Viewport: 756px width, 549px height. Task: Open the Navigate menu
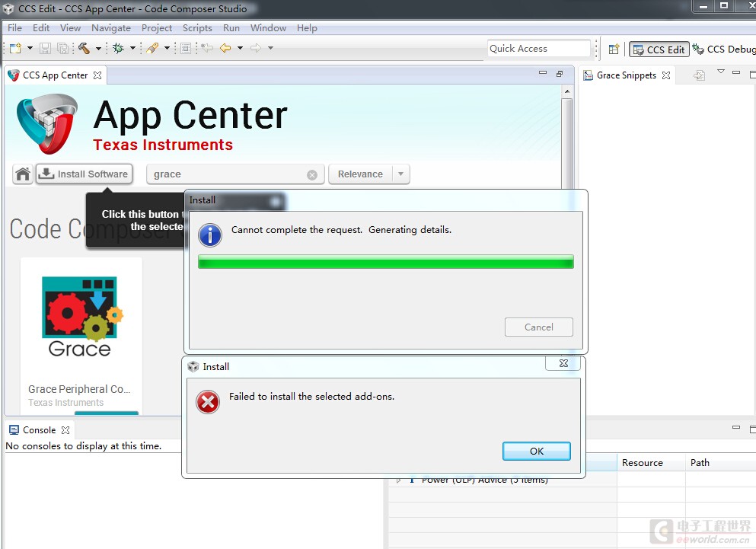111,28
